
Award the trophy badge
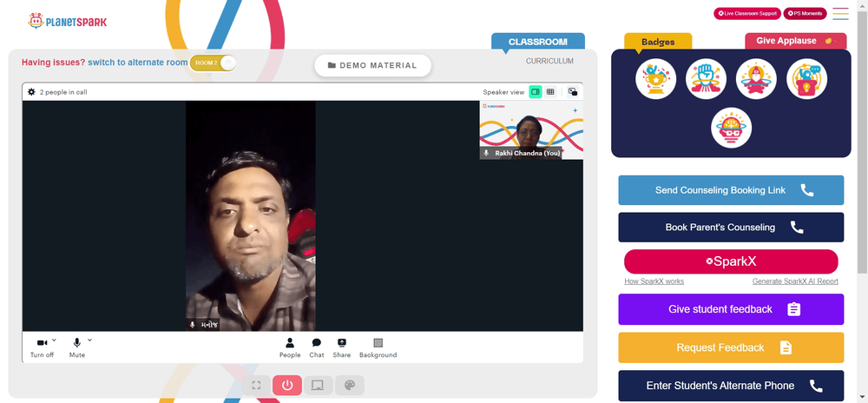tap(655, 79)
